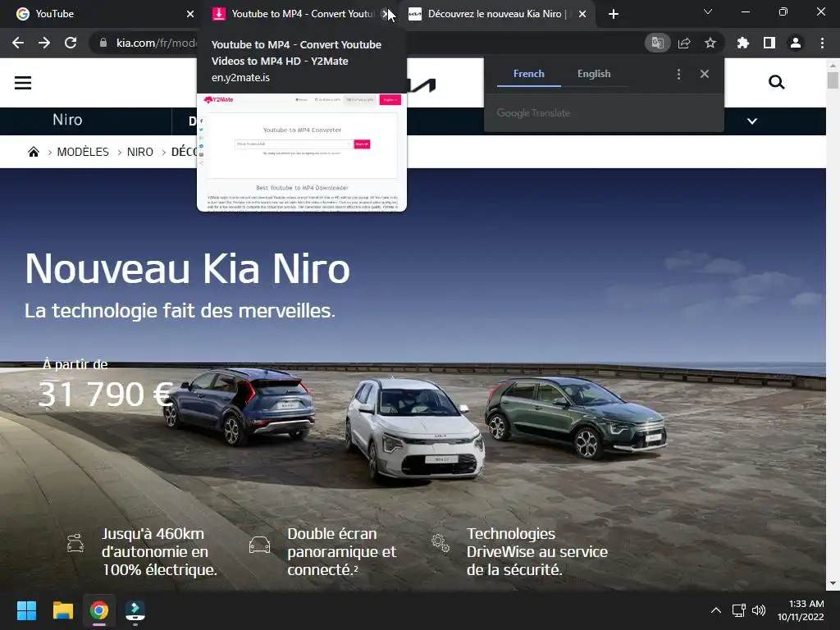The height and width of the screenshot is (630, 840).
Task: Go back to the previous page
Action: point(18,43)
